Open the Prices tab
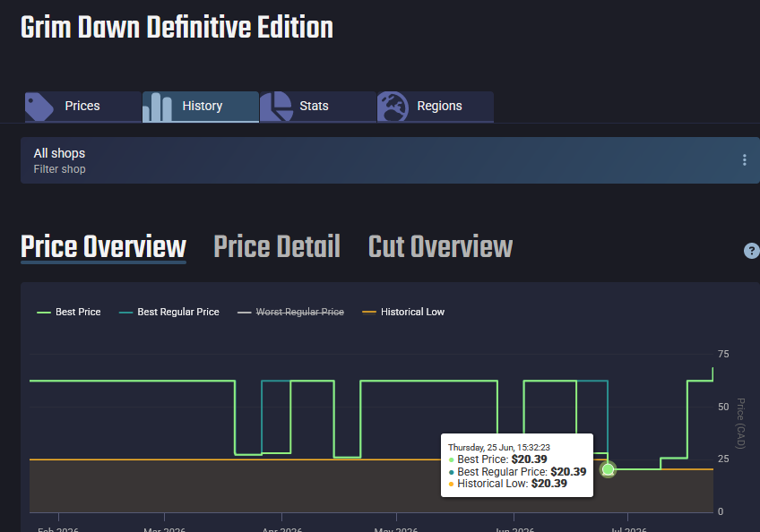Viewport: 760px width, 532px height. pos(82,107)
